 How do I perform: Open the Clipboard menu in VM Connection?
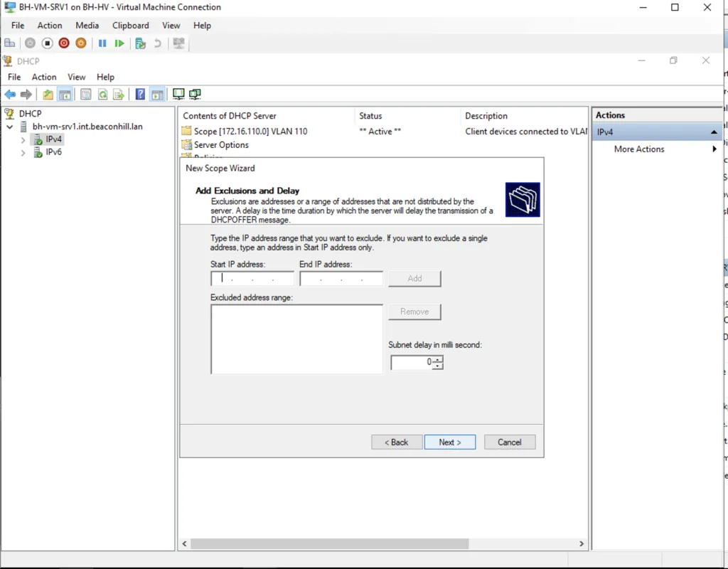pyautogui.click(x=131, y=26)
